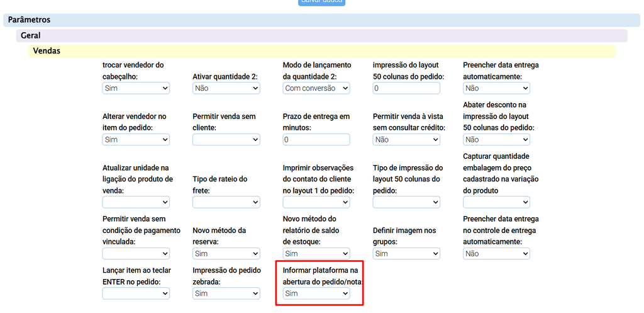The height and width of the screenshot is (313, 644).
Task: Click the 'Ativar quantidade 2:' label
Action: coord(225,76)
